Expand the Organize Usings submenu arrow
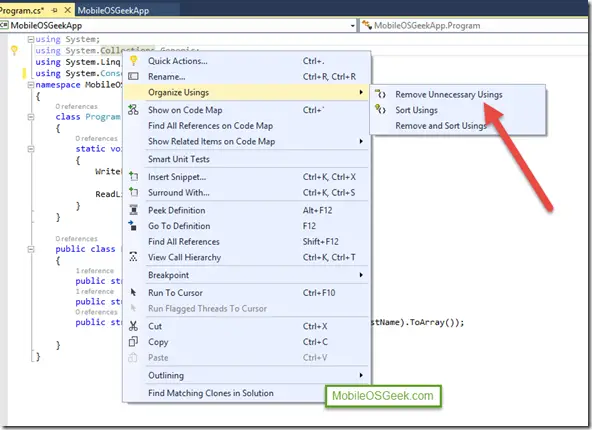Screen dimensions: 592x430 coord(361,92)
